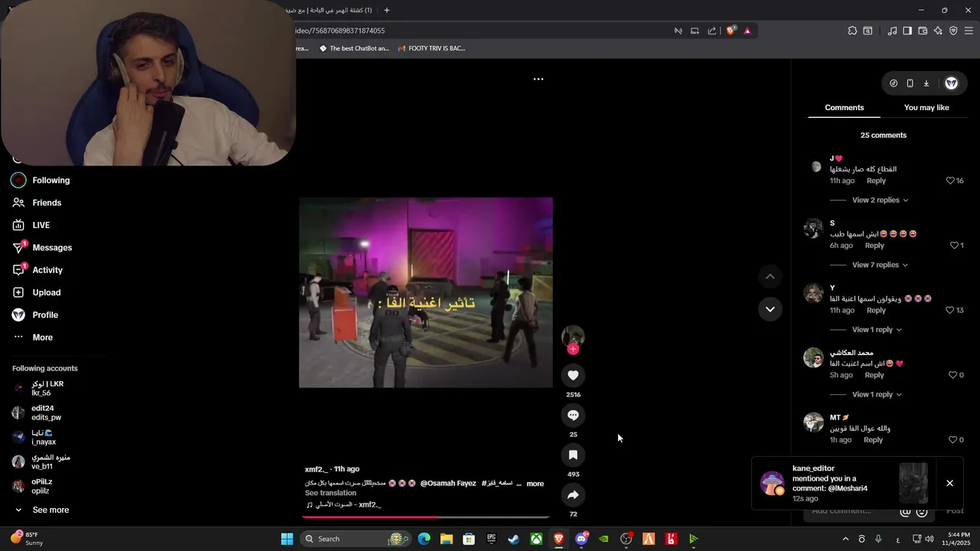Image resolution: width=980 pixels, height=551 pixels.
Task: Open xmf2_ creator username link
Action: (315, 469)
